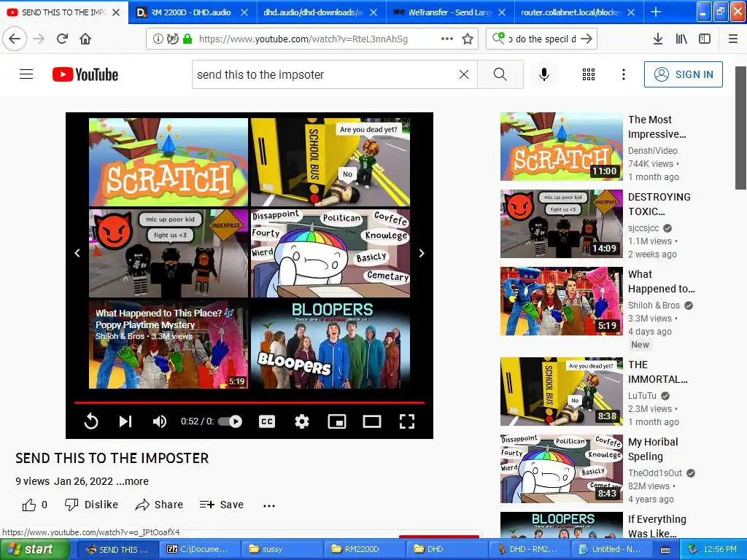Open the Library bookshelf icon
Screen dimensions: 747x560
(681, 39)
